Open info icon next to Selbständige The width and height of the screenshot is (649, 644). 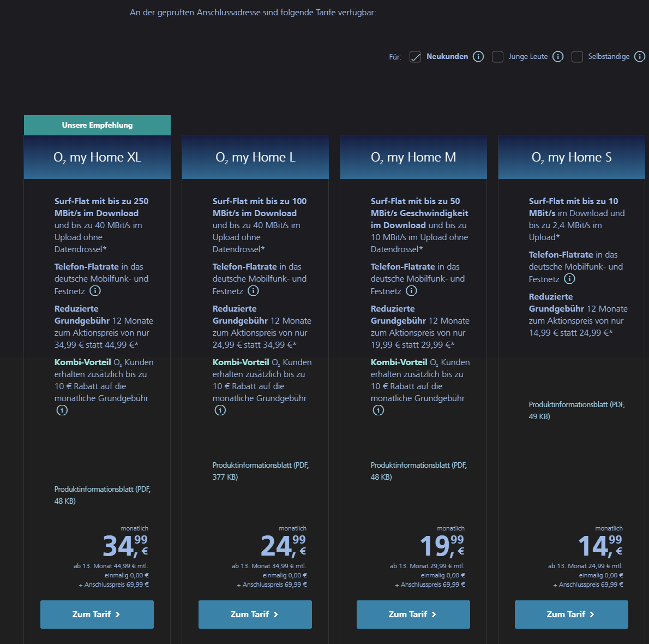pyautogui.click(x=640, y=56)
